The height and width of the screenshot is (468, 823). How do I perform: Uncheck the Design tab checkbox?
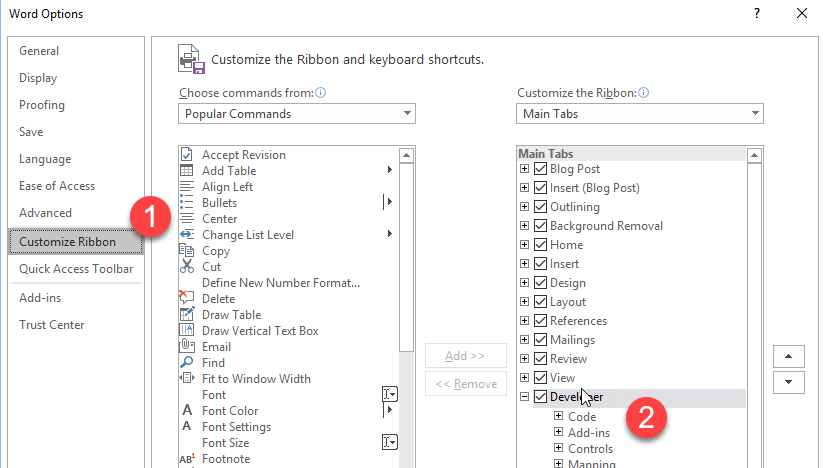click(x=540, y=282)
